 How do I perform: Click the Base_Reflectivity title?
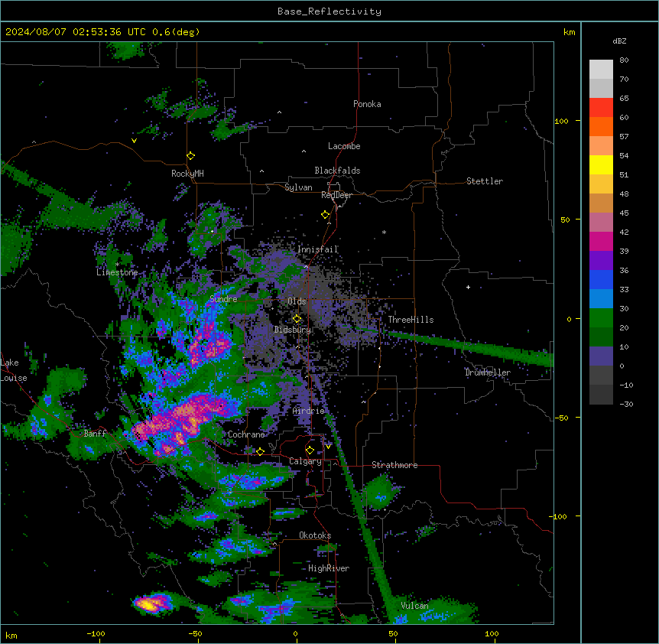pyautogui.click(x=329, y=11)
